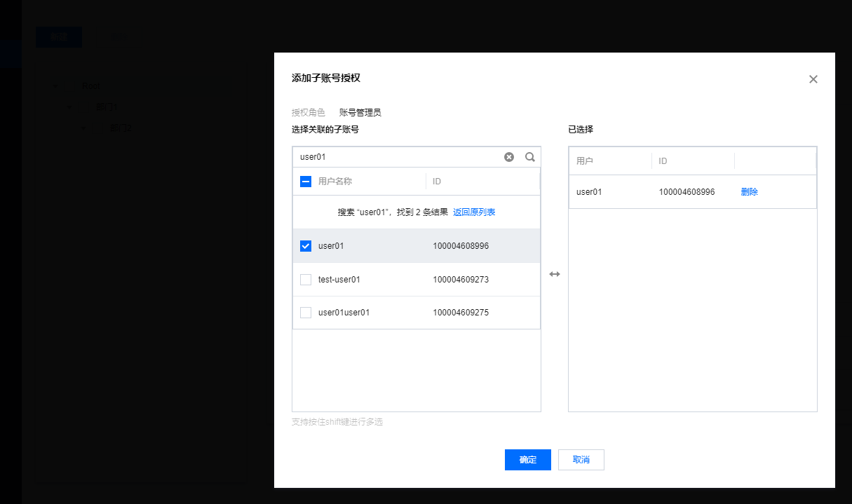
Task: Select the test-user01 row name
Action: [x=339, y=280]
